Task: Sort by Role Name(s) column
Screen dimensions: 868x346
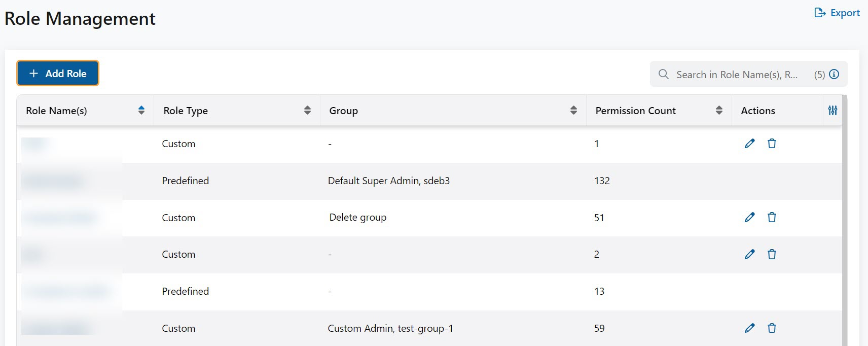Action: (x=141, y=111)
